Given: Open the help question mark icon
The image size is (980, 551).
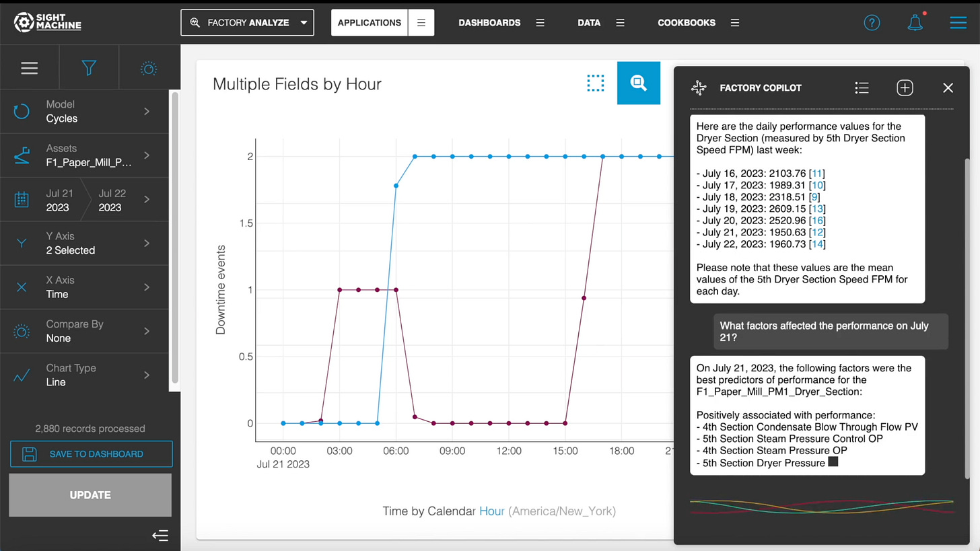Looking at the screenshot, I should tap(872, 22).
